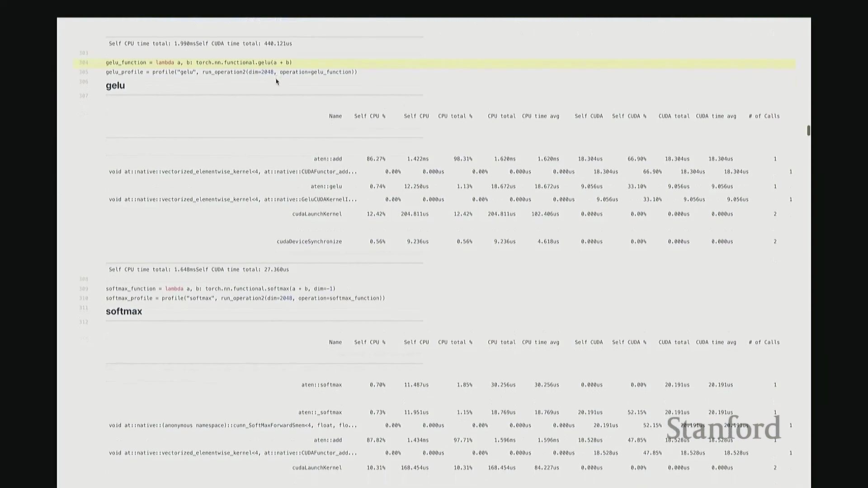Viewport: 868px width, 488px height.
Task: Click line number 310 in the gutter
Action: click(x=84, y=298)
